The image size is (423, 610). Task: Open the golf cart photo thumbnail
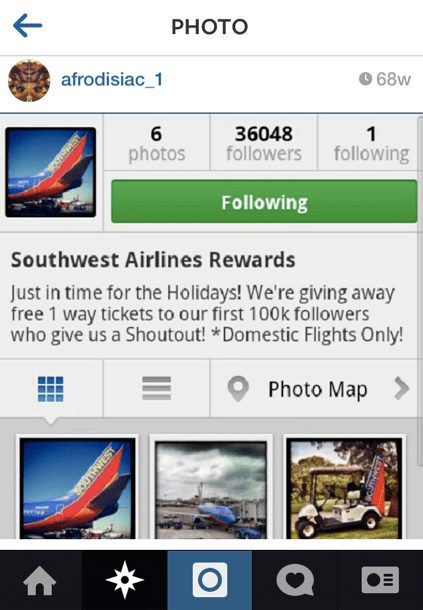click(x=344, y=488)
